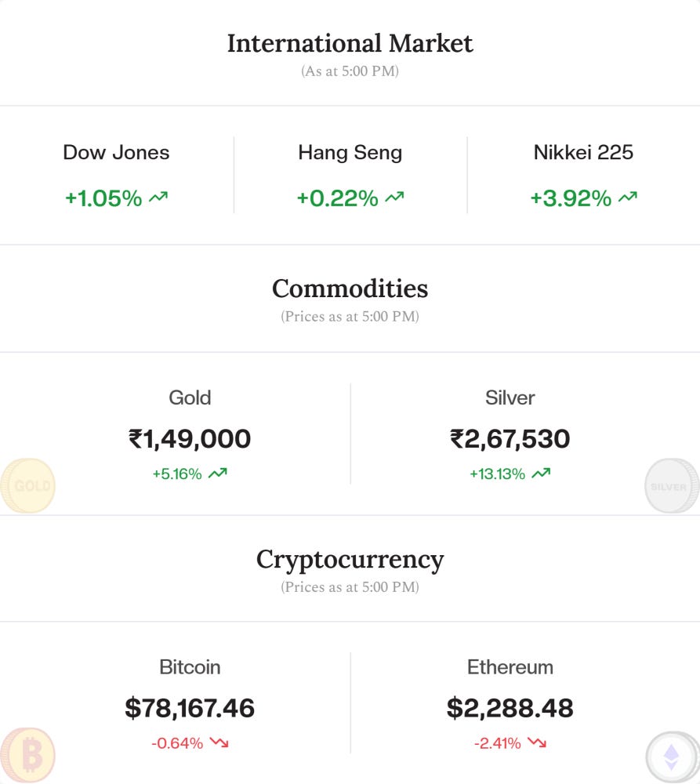This screenshot has width=700, height=784.
Task: Select the Nikkei 225 index label
Action: [583, 152]
